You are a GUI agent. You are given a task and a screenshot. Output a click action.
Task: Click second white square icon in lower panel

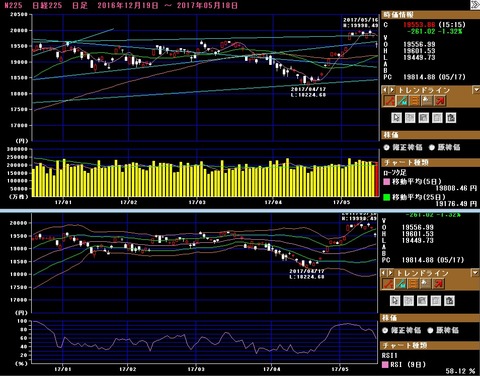coord(408,300)
